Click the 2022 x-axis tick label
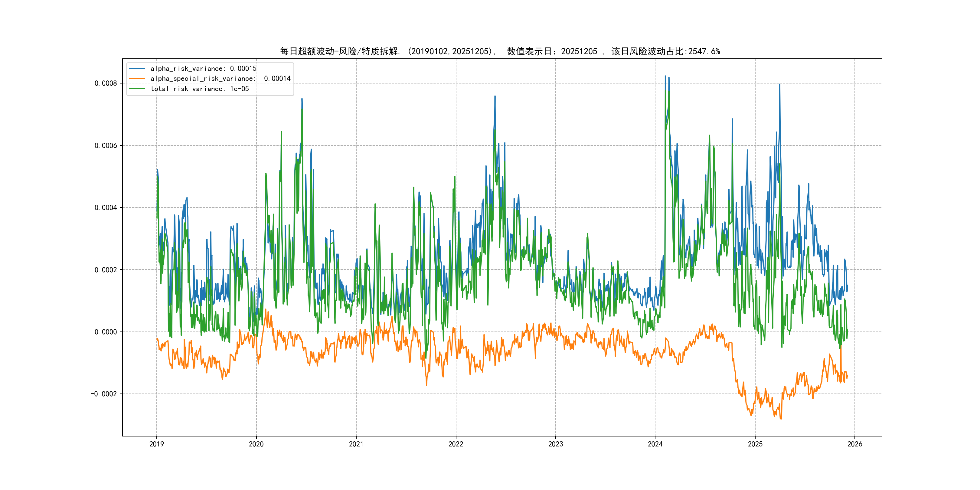 pyautogui.click(x=456, y=444)
